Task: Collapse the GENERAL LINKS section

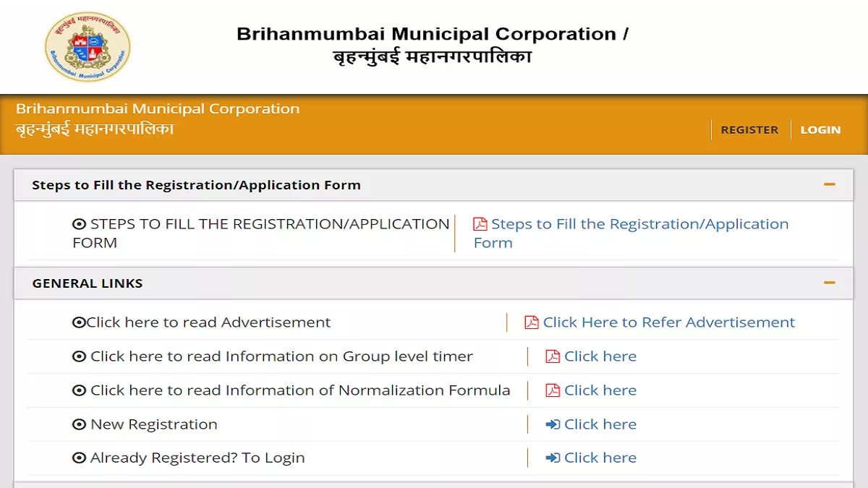Action: pyautogui.click(x=830, y=283)
